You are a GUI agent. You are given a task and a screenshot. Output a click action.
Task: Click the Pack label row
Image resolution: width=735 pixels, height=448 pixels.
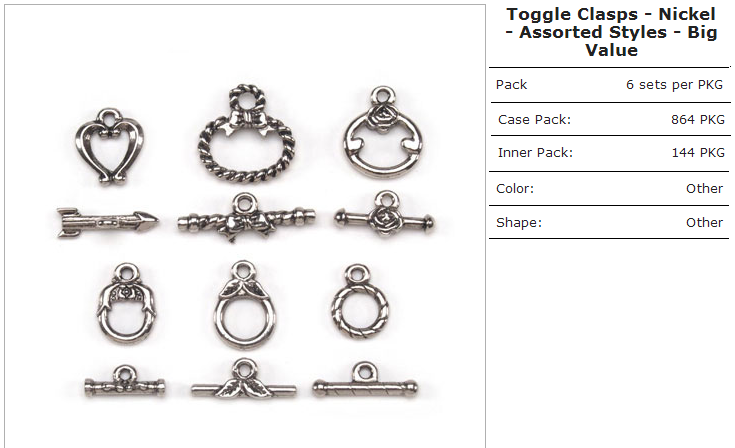pyautogui.click(x=609, y=85)
